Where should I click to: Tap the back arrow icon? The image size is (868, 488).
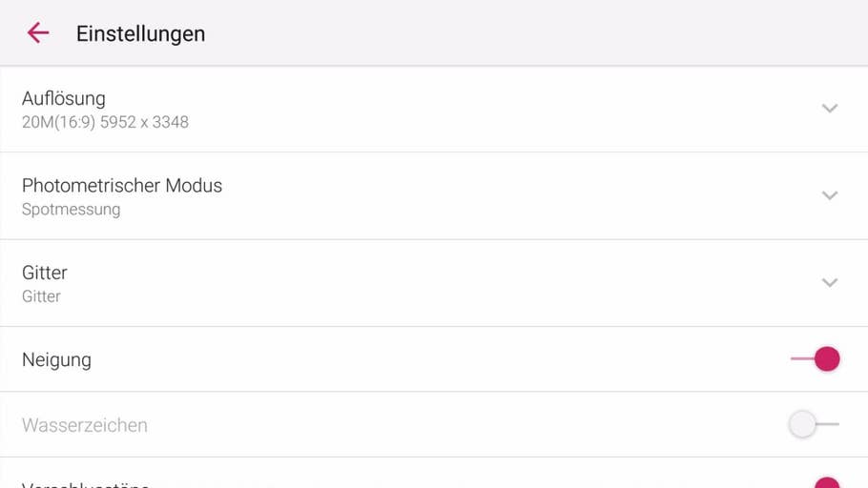(x=38, y=33)
